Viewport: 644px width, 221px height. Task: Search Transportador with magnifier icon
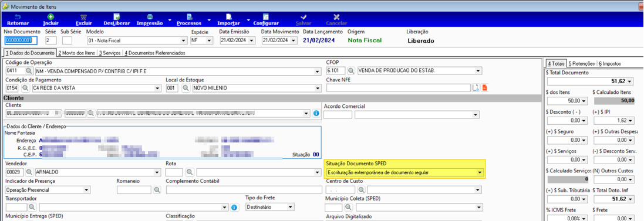[32, 208]
